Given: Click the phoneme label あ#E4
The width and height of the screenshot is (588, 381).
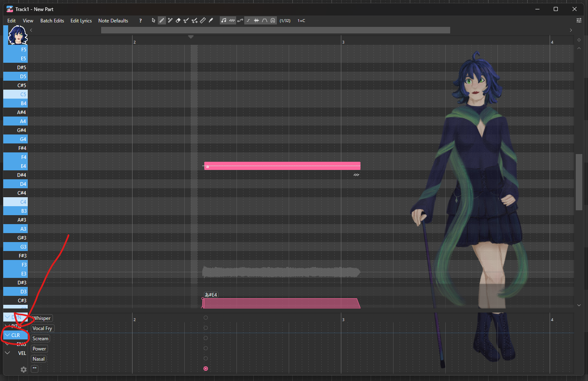Looking at the screenshot, I should click(x=211, y=295).
